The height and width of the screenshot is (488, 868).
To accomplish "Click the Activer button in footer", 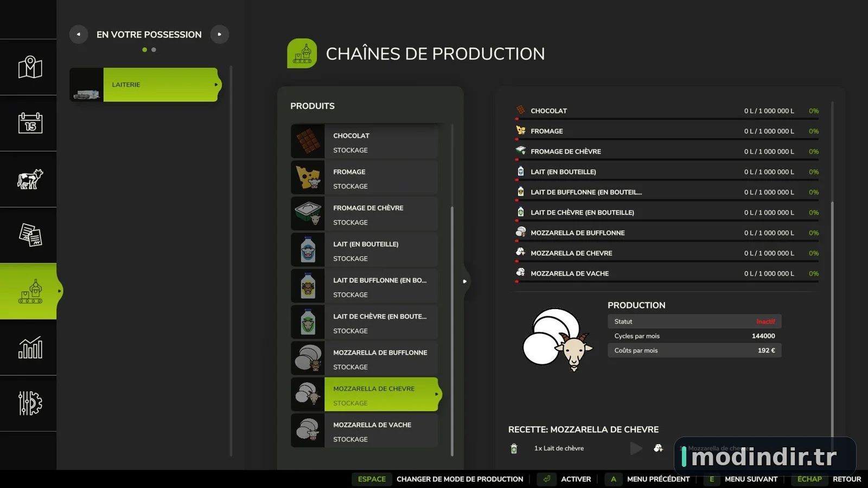I will [x=564, y=479].
